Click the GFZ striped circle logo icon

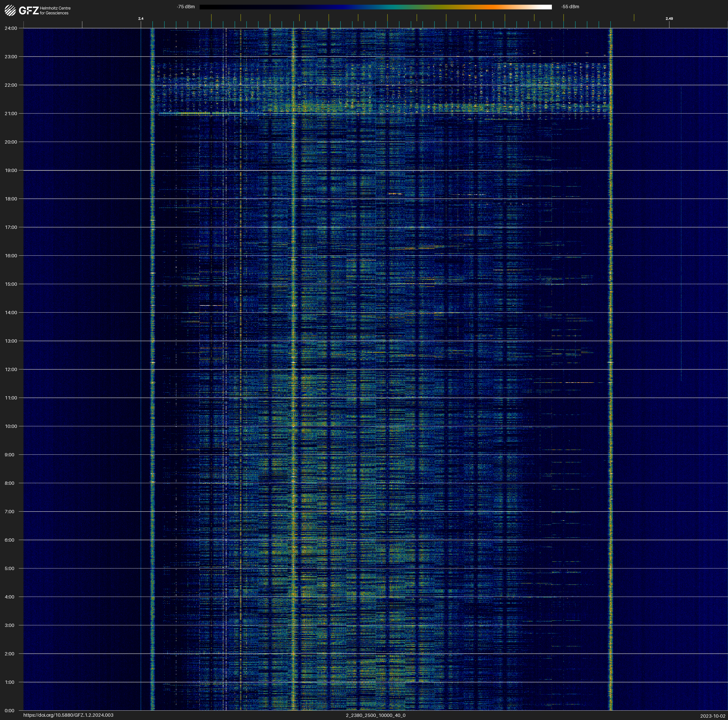click(10, 11)
